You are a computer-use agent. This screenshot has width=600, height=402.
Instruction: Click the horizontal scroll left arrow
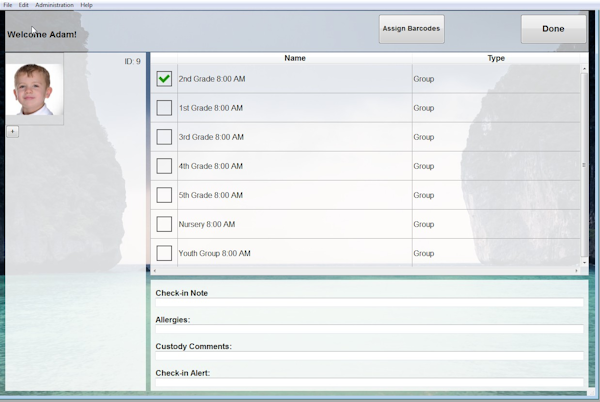click(x=155, y=271)
